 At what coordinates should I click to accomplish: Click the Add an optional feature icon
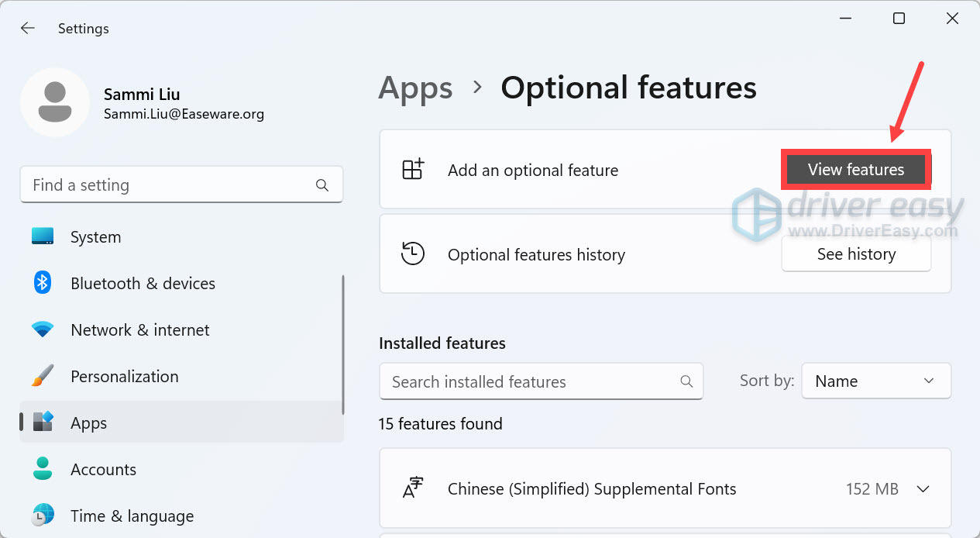click(x=413, y=170)
